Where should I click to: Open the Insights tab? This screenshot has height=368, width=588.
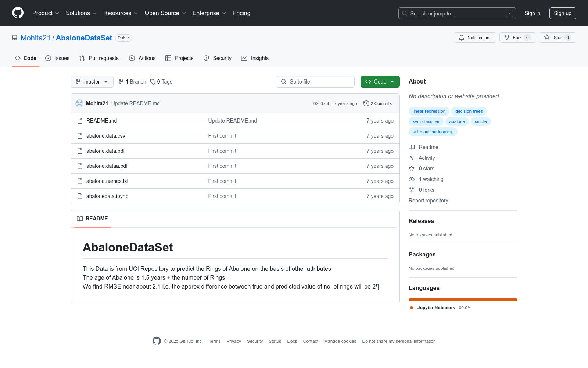255,58
